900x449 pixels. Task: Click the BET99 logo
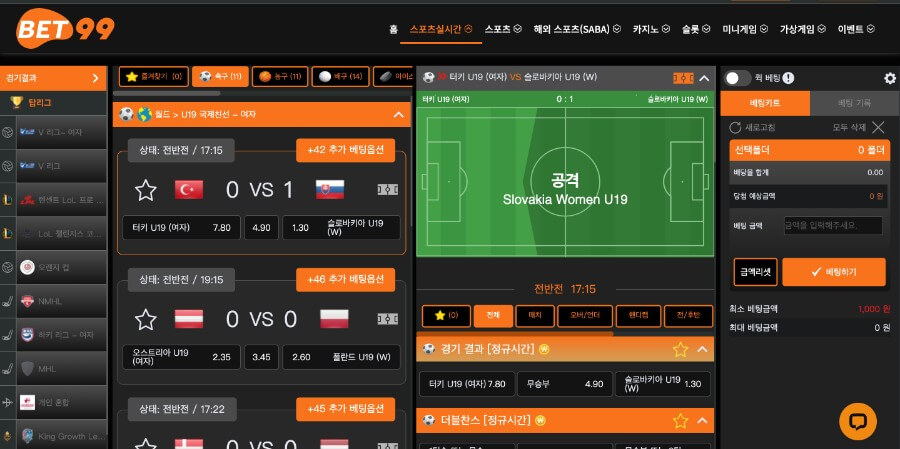coord(65,29)
